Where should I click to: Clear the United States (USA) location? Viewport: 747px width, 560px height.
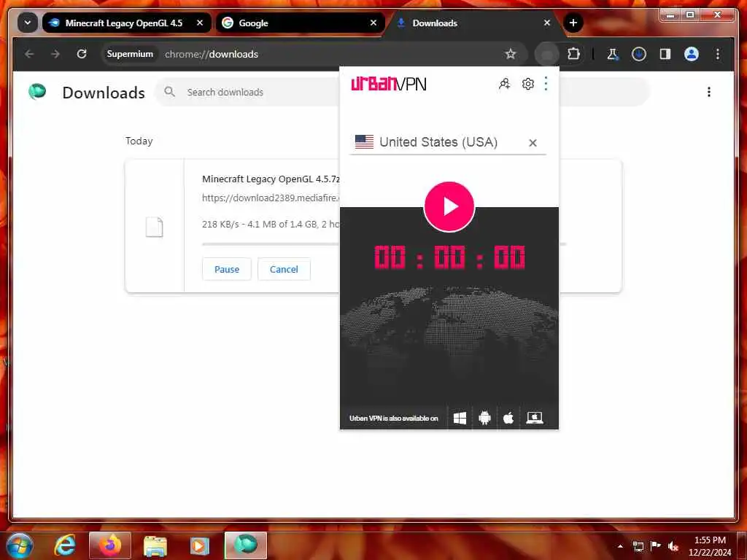click(x=533, y=143)
